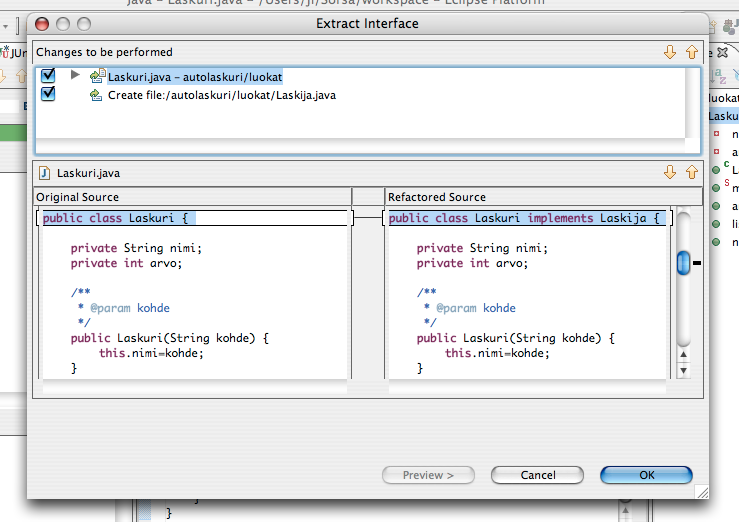This screenshot has width=739, height=522.
Task: Click the Create file change icon
Action: point(96,95)
